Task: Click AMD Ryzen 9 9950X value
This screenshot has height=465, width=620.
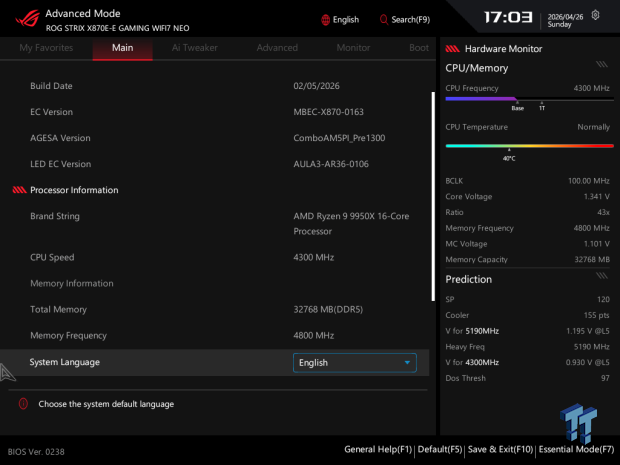Action: (x=351, y=224)
